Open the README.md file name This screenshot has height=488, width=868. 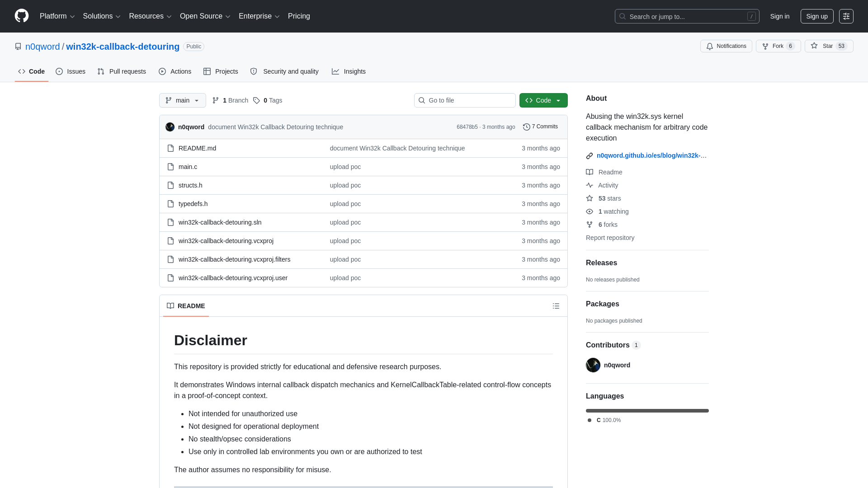197,148
